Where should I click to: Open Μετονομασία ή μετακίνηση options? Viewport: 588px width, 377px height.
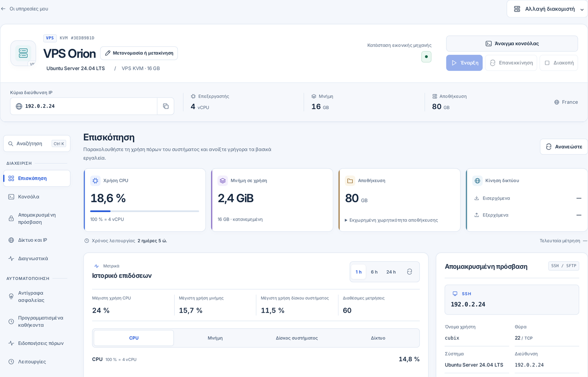point(139,53)
